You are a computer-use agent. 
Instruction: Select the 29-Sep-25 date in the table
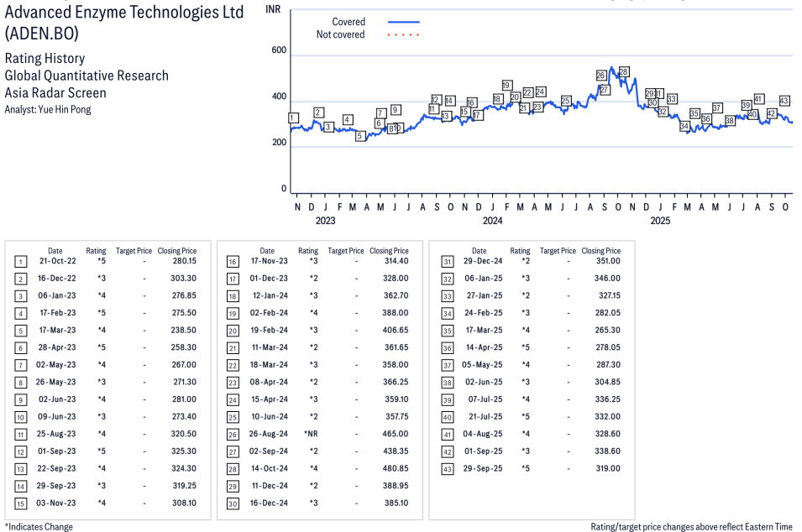click(479, 468)
